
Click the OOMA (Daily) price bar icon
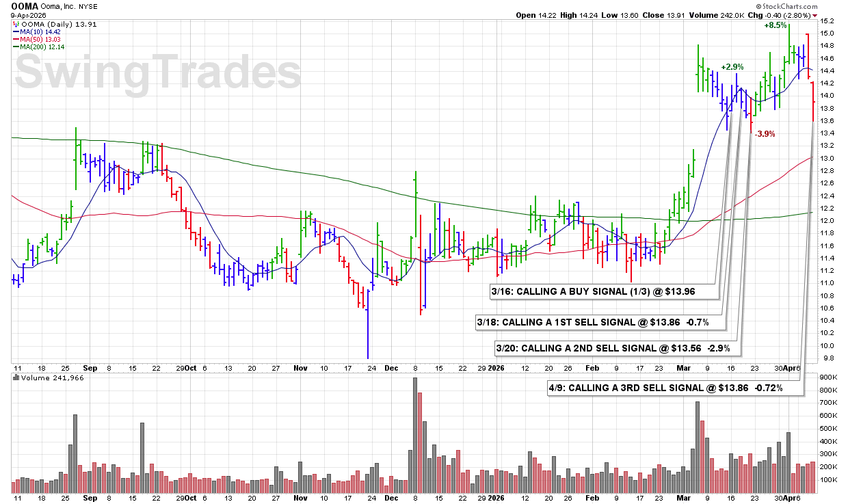click(15, 23)
